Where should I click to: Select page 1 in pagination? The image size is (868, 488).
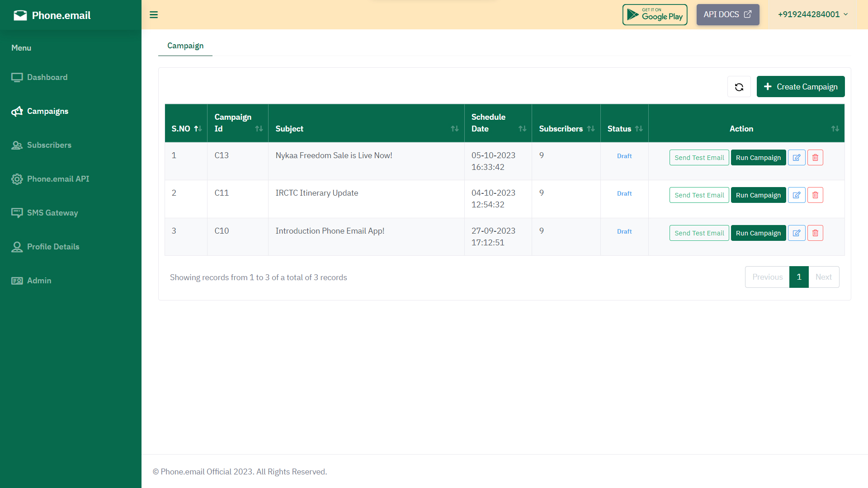pos(799,277)
